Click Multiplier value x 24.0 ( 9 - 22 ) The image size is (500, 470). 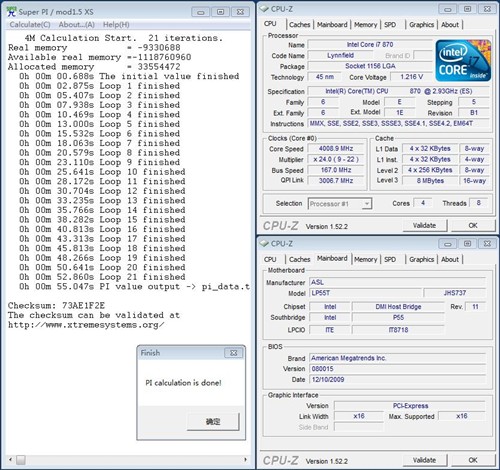click(x=336, y=159)
